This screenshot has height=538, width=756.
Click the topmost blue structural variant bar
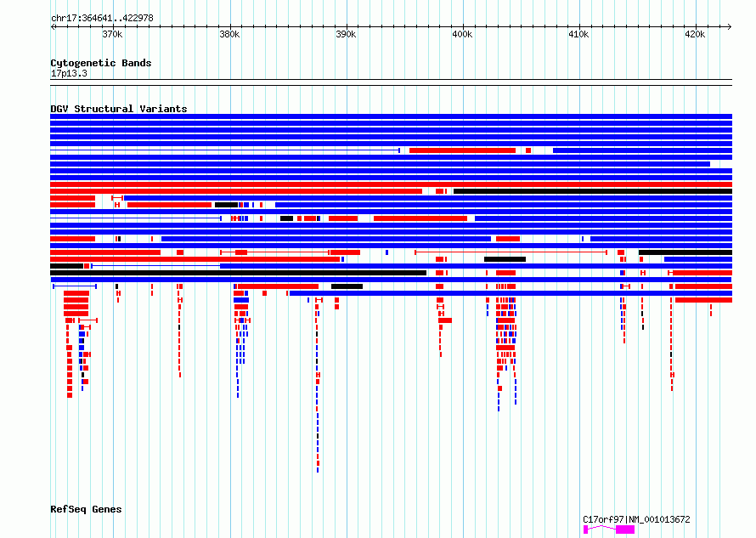tap(391, 116)
